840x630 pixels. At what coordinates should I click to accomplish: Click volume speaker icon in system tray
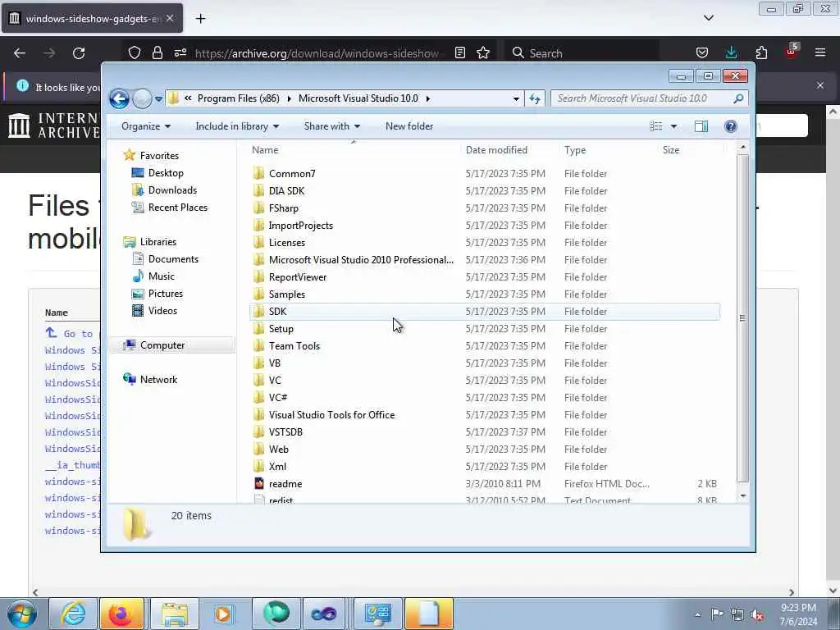point(757,614)
